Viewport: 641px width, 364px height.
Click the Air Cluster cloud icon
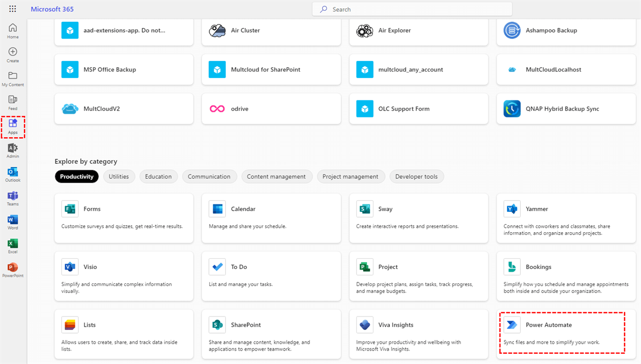217,30
